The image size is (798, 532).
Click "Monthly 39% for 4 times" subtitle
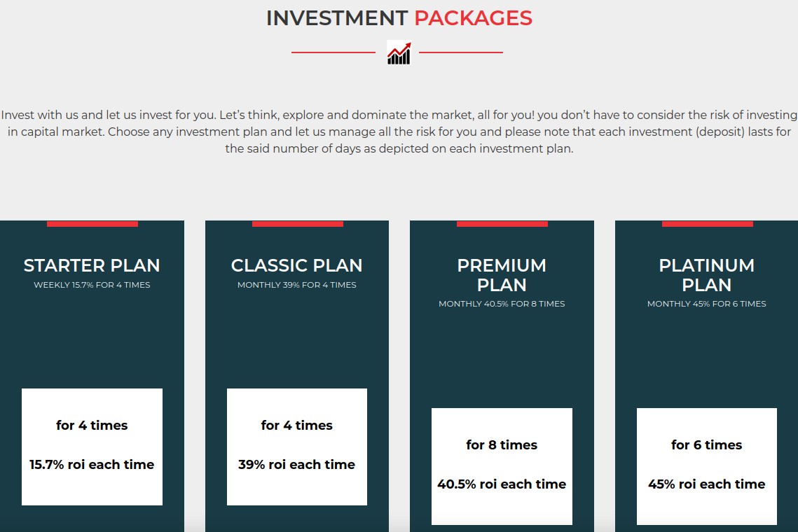[296, 285]
